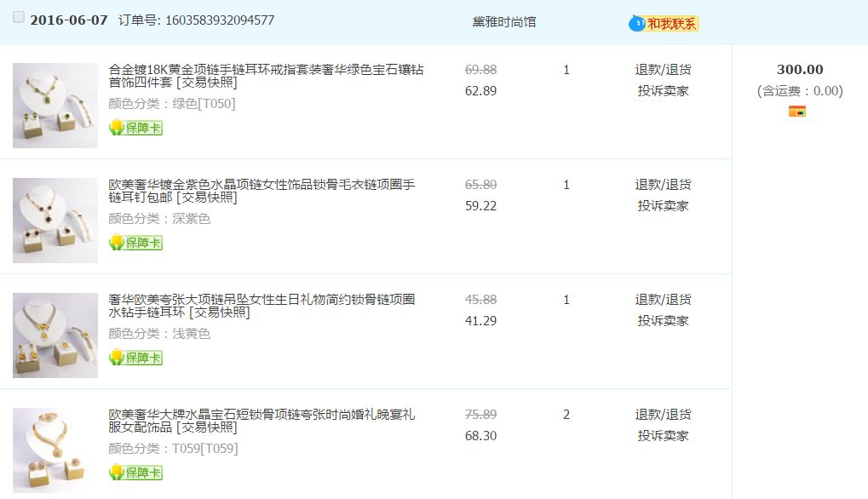Click 投诉卖家 for the green gemstone set
The height and width of the screenshot is (499, 868).
(x=663, y=91)
